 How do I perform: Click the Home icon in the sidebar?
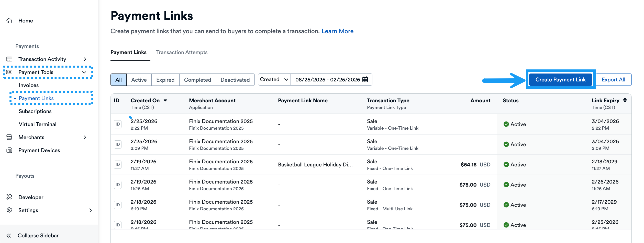click(x=9, y=20)
